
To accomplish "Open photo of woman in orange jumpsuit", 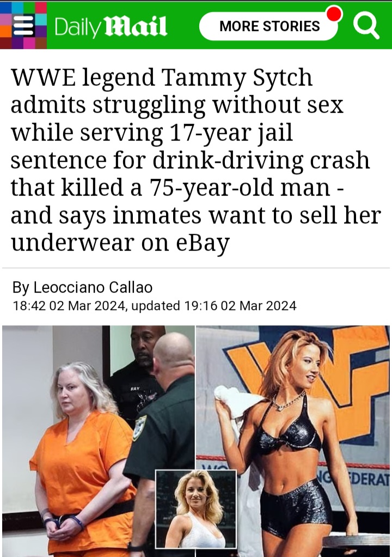I will [98, 441].
